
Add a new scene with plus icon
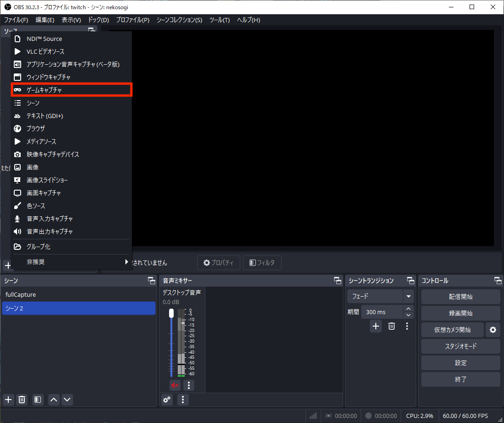[x=8, y=400]
